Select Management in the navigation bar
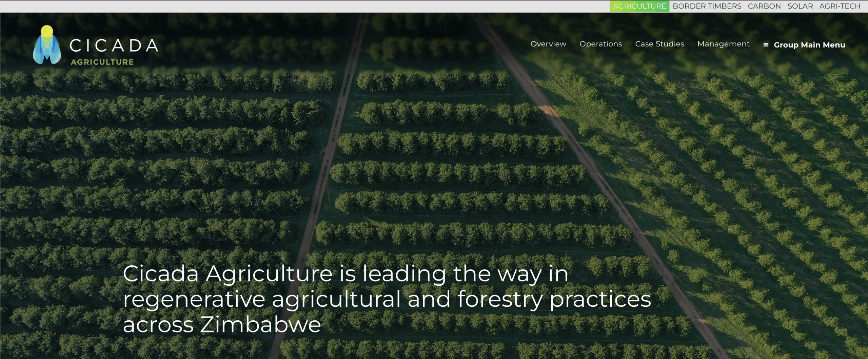Viewport: 868px width, 359px height. point(723,44)
